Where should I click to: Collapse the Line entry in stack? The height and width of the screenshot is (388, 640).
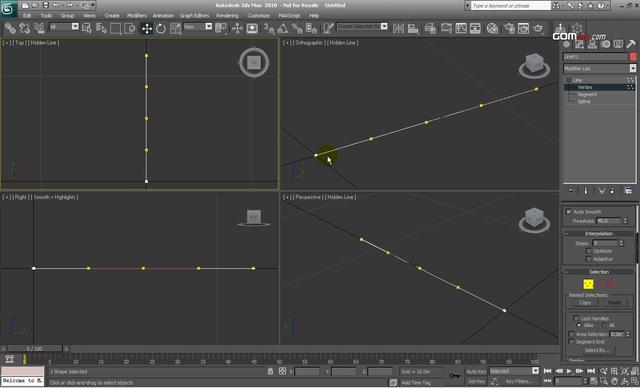click(569, 80)
